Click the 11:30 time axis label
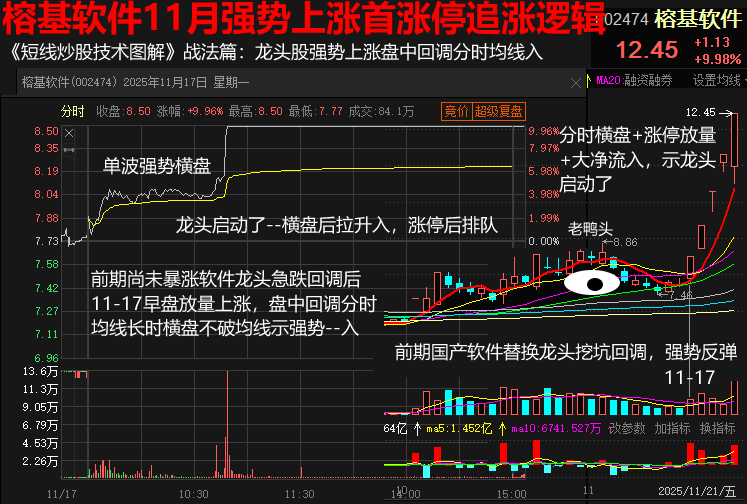Viewport: 747px width, 504px height. click(300, 494)
